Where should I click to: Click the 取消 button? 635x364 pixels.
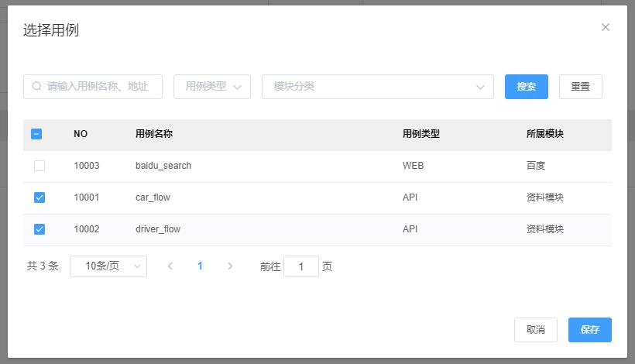tap(536, 330)
